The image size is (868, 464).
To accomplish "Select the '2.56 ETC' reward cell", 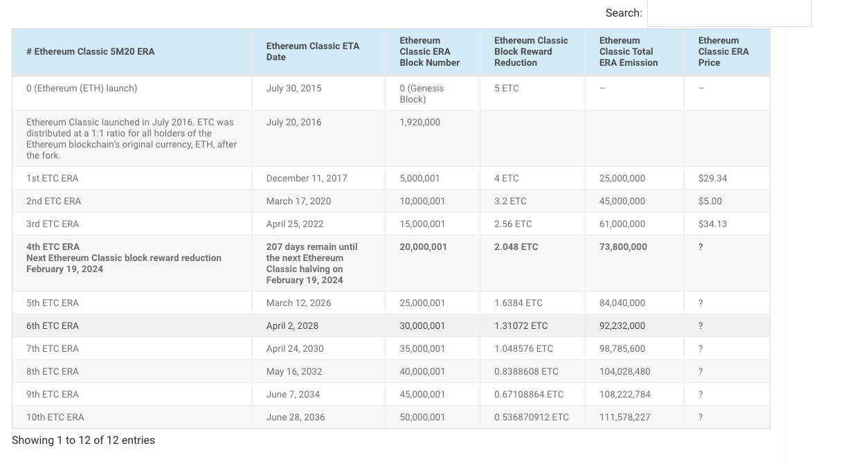I will tap(532, 224).
